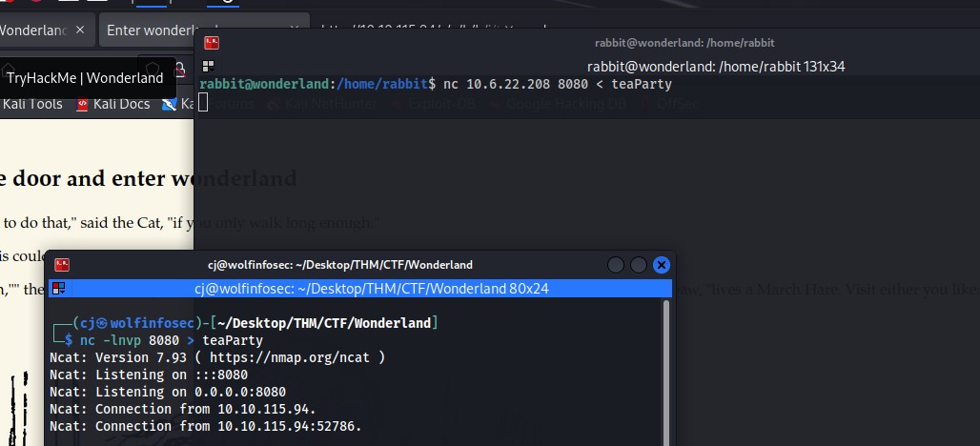The height and width of the screenshot is (446, 980).
Task: Open the Kali Tools bookmark
Action: [32, 104]
